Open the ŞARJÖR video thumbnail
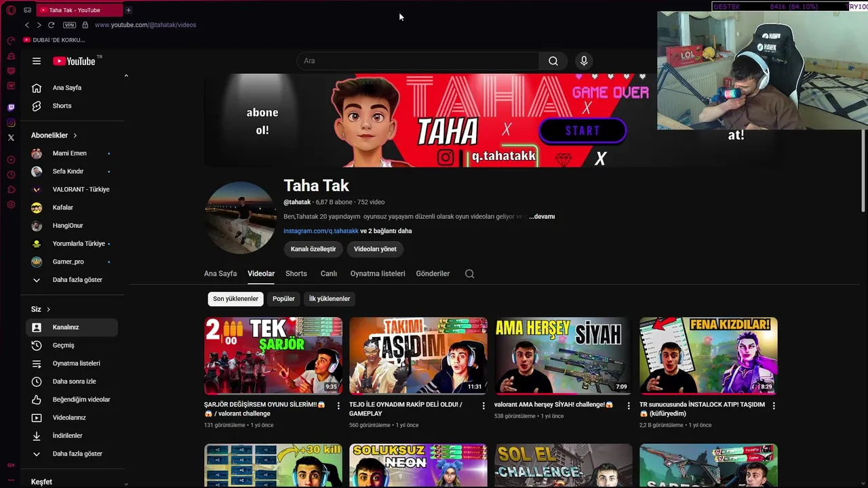 click(x=273, y=356)
